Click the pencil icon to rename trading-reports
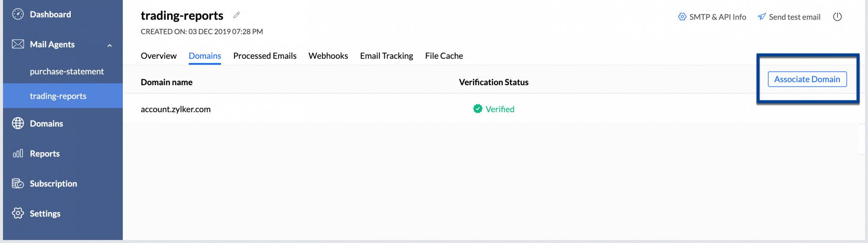The height and width of the screenshot is (243, 868). pyautogui.click(x=237, y=15)
